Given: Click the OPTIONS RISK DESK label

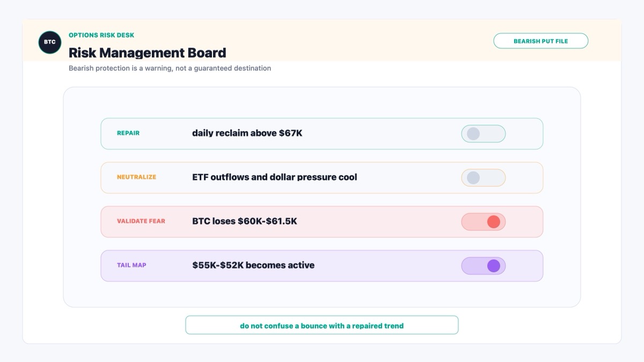Looking at the screenshot, I should coord(101,35).
